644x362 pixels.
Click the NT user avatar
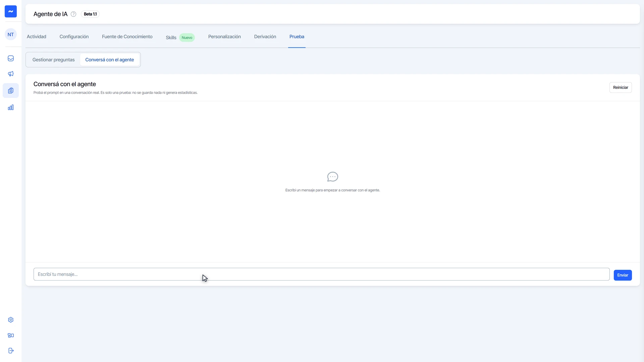11,35
